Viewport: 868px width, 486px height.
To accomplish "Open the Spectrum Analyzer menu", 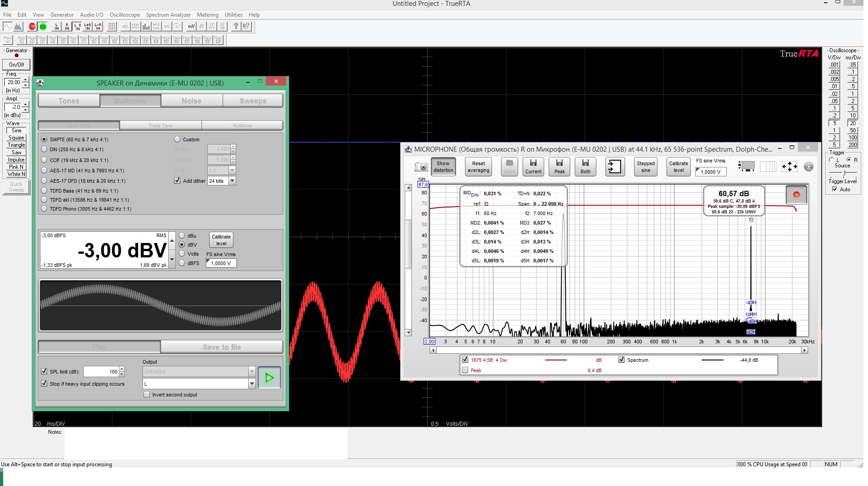I will pos(168,15).
